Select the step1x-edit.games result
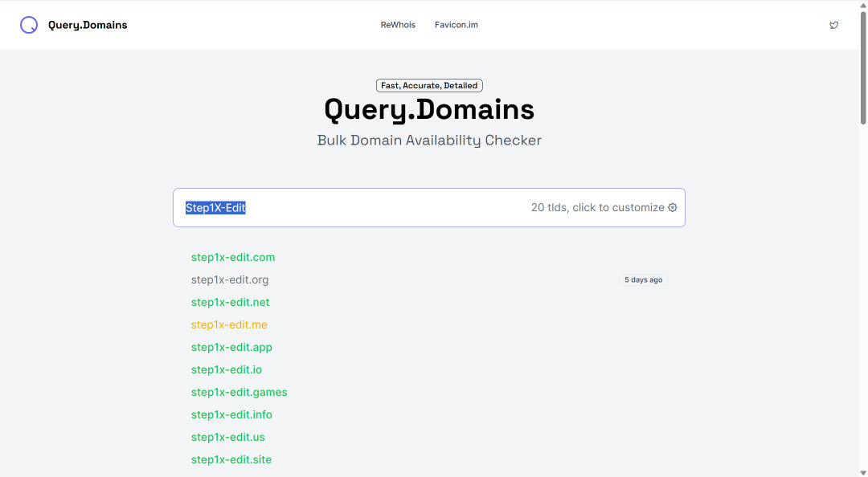 tap(240, 393)
